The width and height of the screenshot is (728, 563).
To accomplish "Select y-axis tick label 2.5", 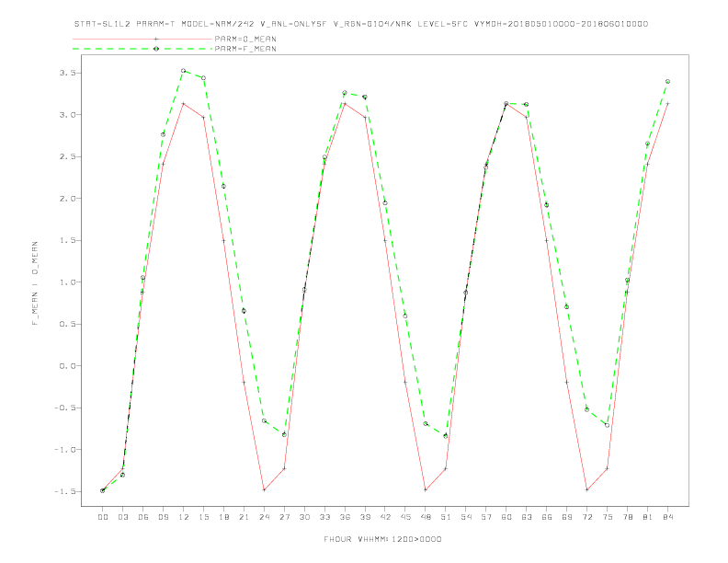I will pyautogui.click(x=67, y=156).
